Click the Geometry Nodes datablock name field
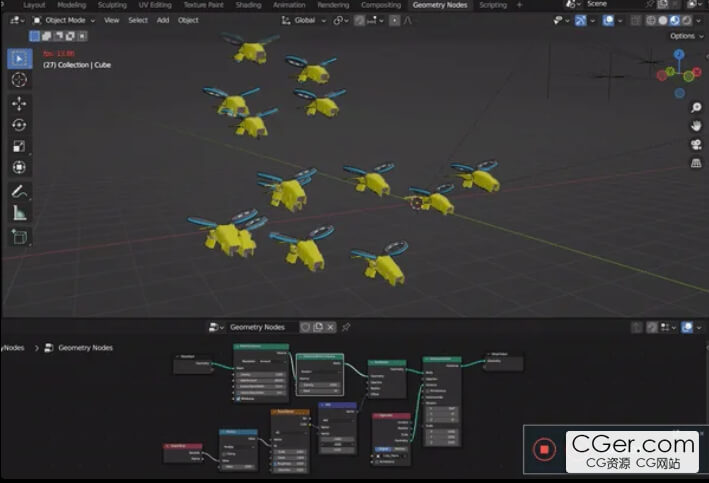This screenshot has width=709, height=483. pyautogui.click(x=257, y=327)
